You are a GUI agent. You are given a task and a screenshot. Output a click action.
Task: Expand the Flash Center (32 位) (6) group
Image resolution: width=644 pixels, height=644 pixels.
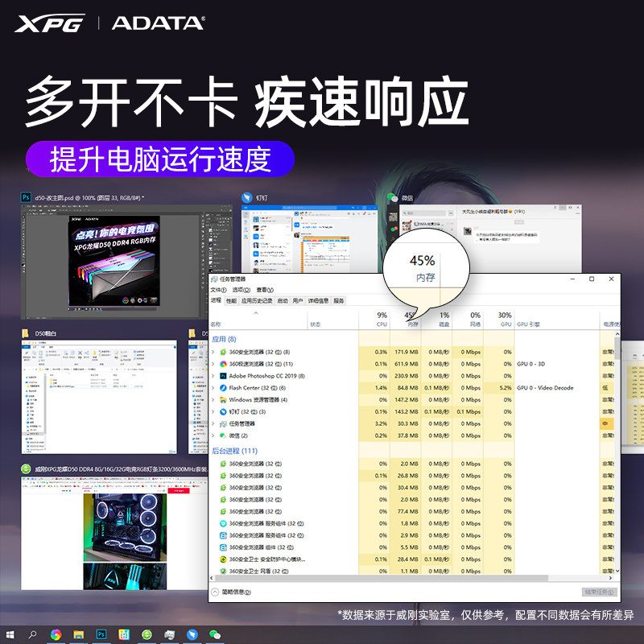coord(213,388)
